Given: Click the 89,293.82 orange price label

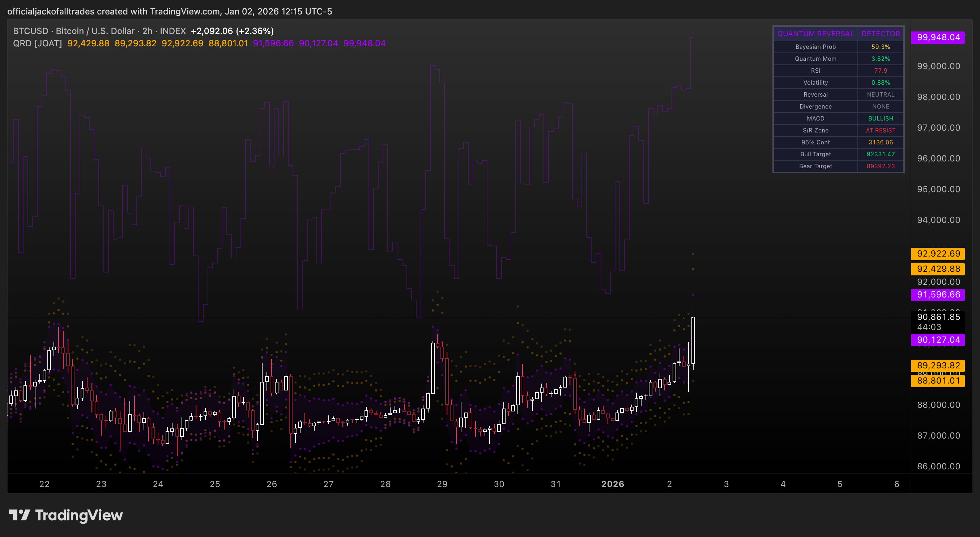Looking at the screenshot, I should tap(938, 366).
